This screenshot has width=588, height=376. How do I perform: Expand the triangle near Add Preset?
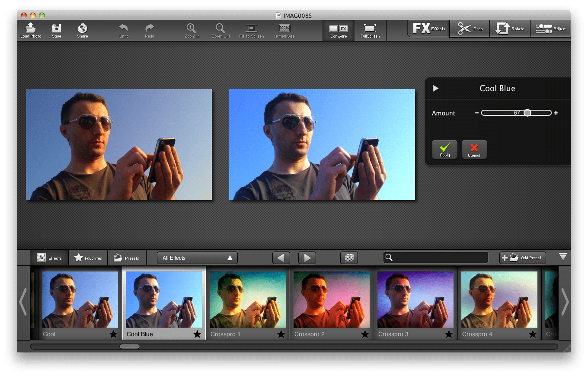pos(563,256)
